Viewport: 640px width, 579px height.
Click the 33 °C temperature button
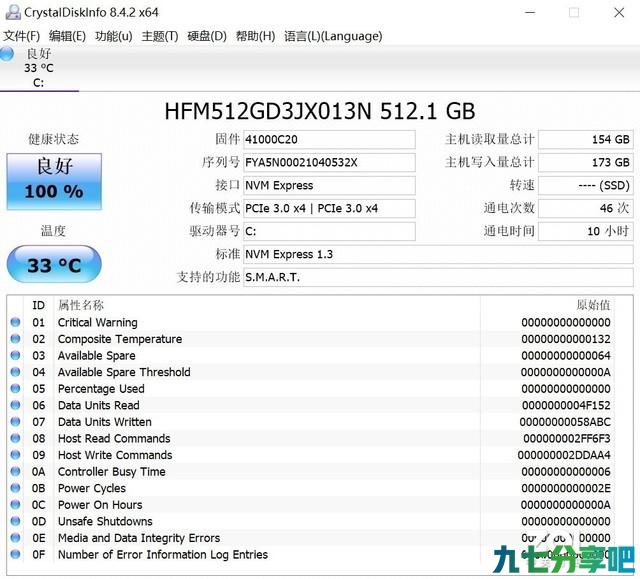[x=54, y=264]
